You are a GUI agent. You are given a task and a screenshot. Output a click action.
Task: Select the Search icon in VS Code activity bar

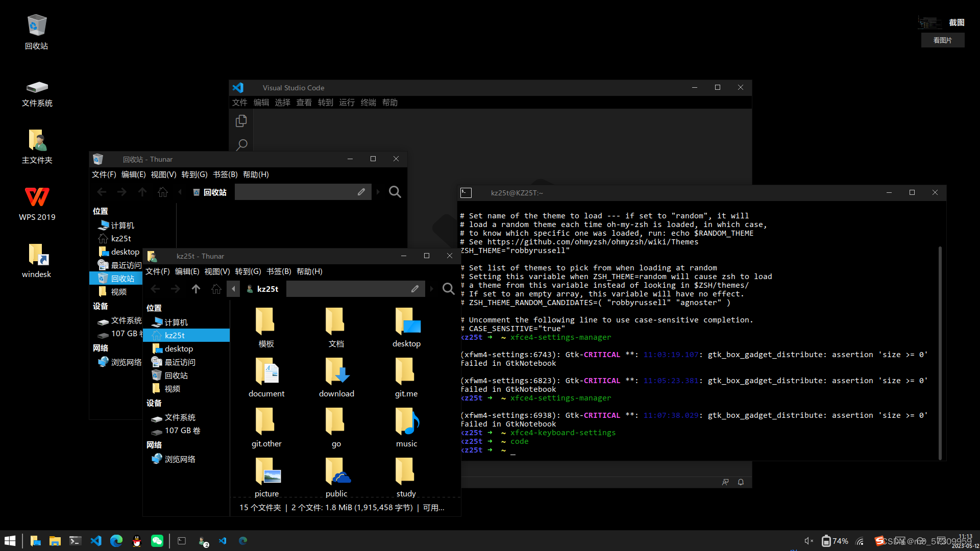[241, 145]
